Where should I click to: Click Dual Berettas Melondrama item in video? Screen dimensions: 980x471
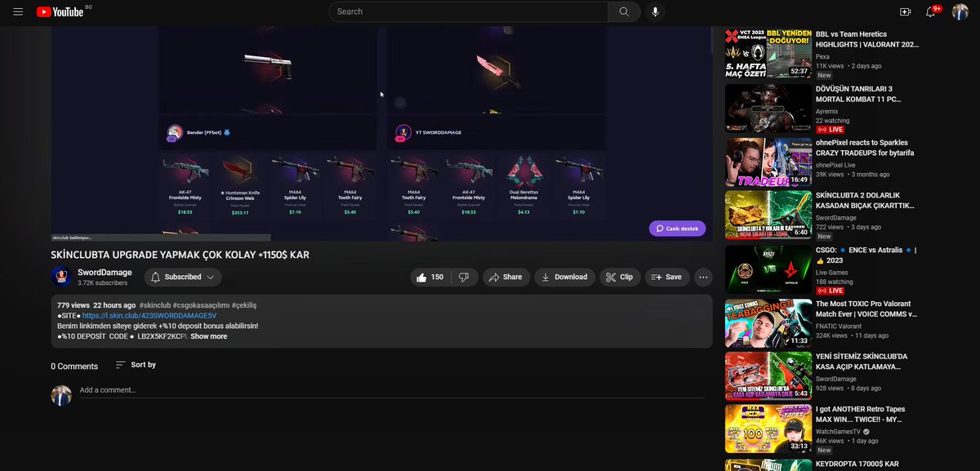(525, 186)
